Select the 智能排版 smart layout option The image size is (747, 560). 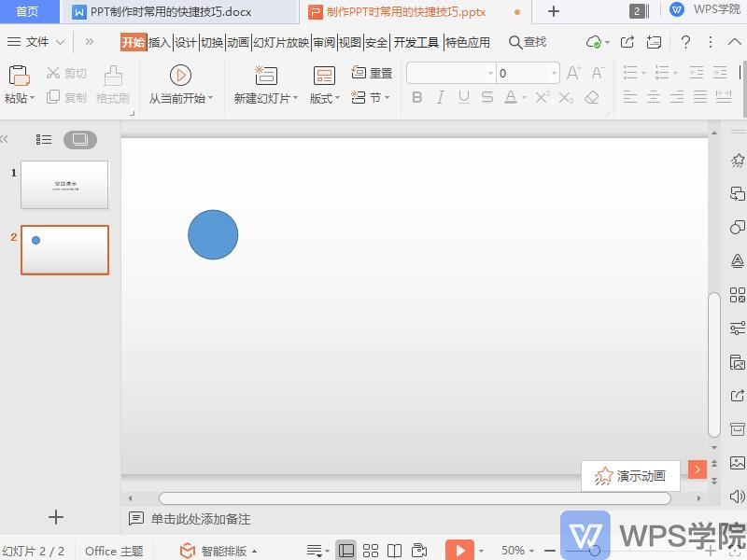(223, 550)
